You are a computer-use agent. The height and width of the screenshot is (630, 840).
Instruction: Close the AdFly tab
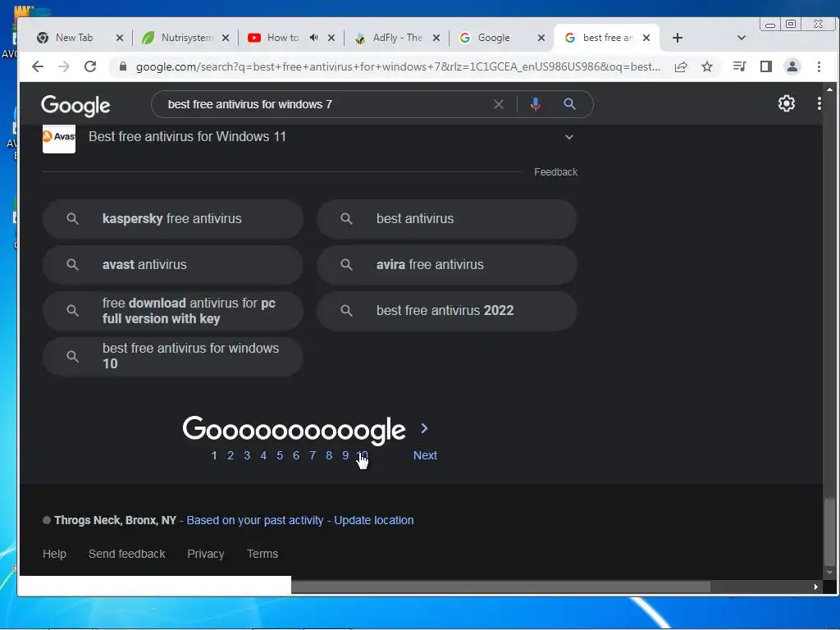pos(436,38)
